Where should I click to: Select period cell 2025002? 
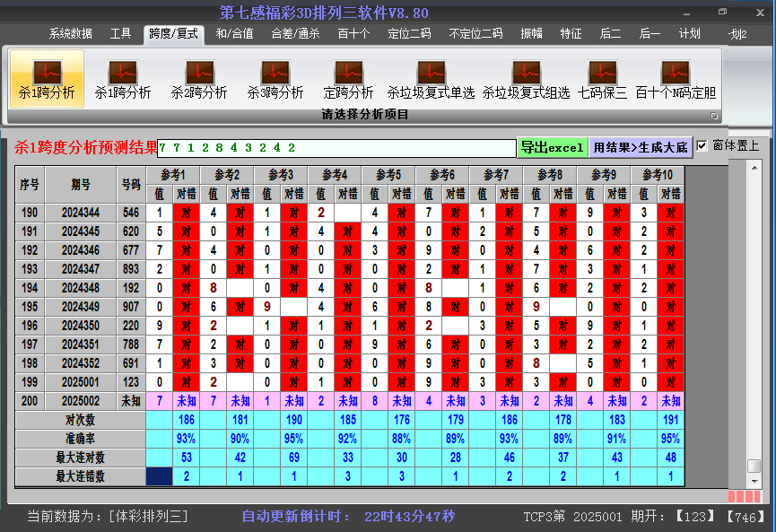[x=81, y=401]
